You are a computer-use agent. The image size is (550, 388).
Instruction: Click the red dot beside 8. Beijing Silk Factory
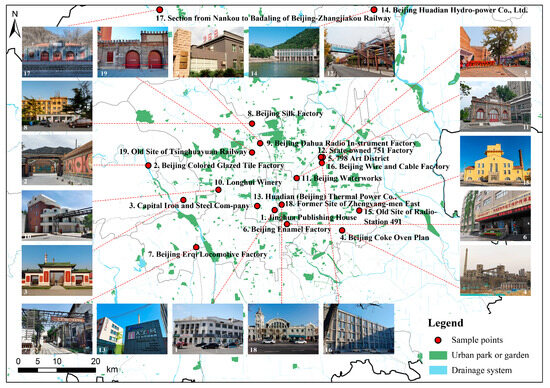point(252,123)
